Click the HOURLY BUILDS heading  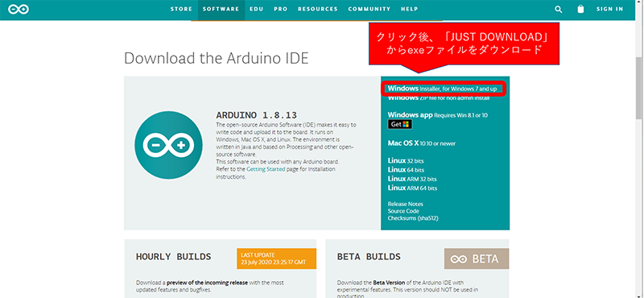pos(173,257)
